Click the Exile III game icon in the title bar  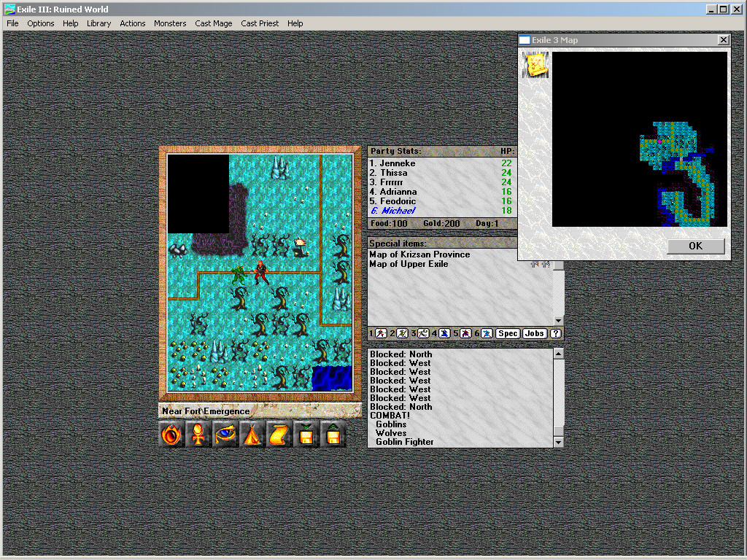(9, 9)
